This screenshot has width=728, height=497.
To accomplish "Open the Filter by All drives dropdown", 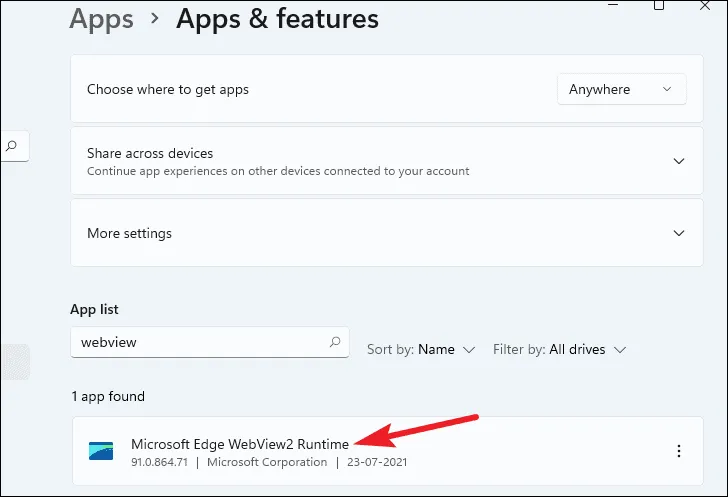I will (559, 349).
